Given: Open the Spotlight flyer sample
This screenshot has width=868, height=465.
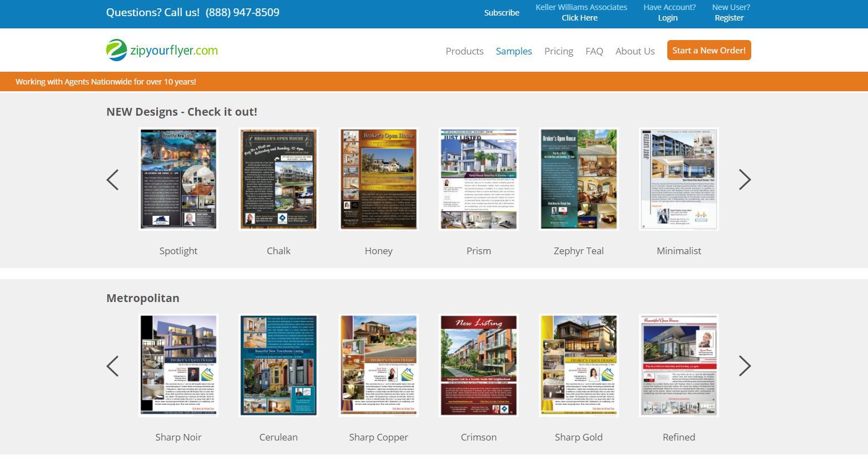Looking at the screenshot, I should coord(178,179).
